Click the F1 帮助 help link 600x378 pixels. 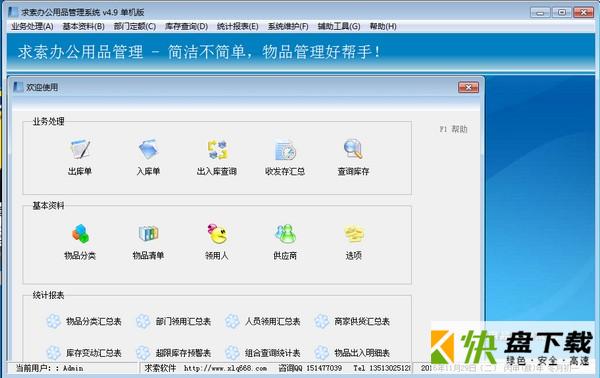pos(453,129)
